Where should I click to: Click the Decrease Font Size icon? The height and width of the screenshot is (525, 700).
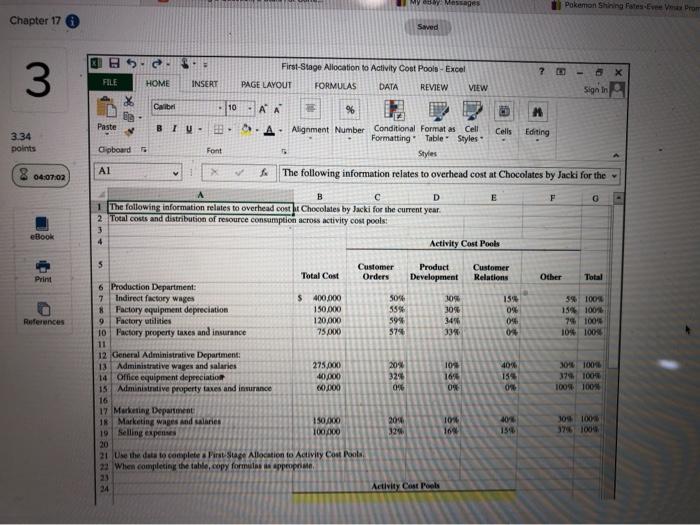(277, 109)
